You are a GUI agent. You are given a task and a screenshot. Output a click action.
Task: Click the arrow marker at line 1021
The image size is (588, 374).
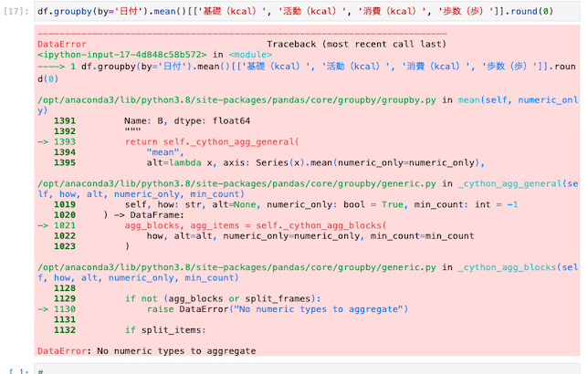[x=43, y=225]
